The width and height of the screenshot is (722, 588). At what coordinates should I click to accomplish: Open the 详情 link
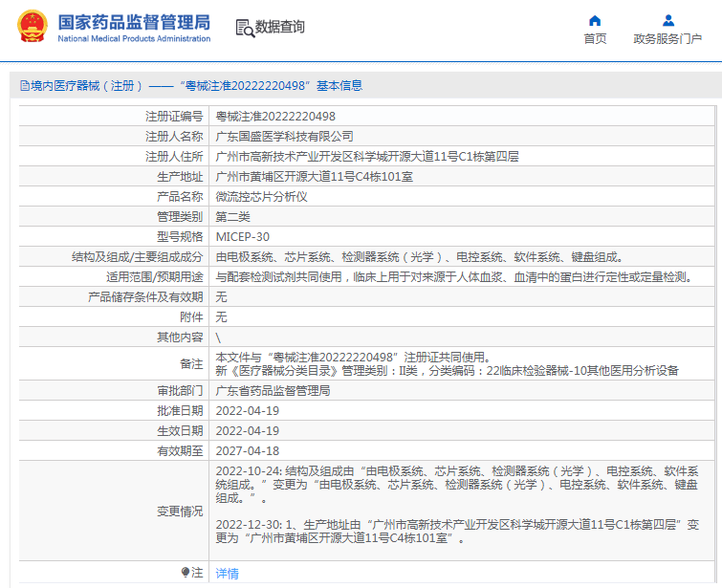[227, 574]
